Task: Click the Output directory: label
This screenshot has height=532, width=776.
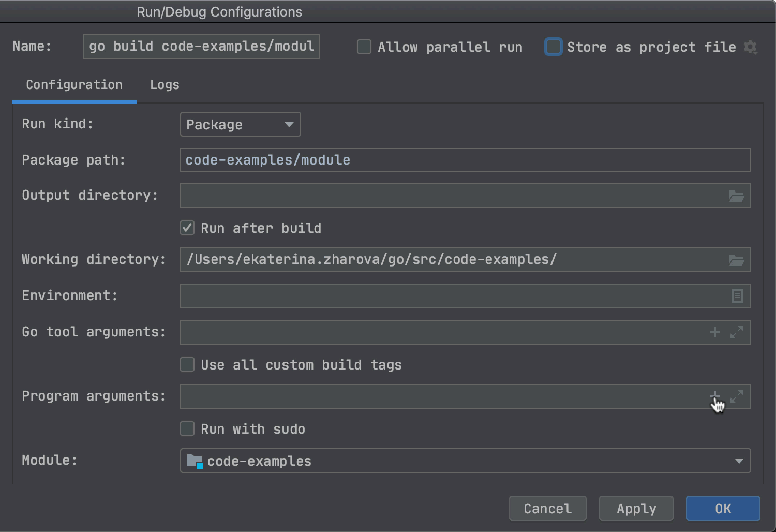Action: pos(89,196)
